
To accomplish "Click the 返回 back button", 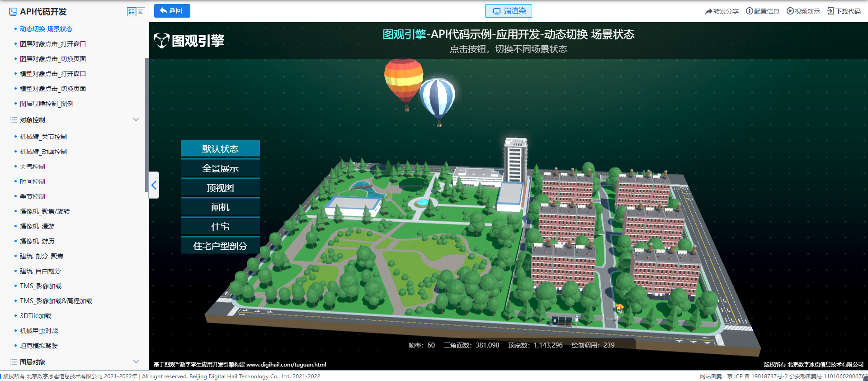I will (172, 11).
